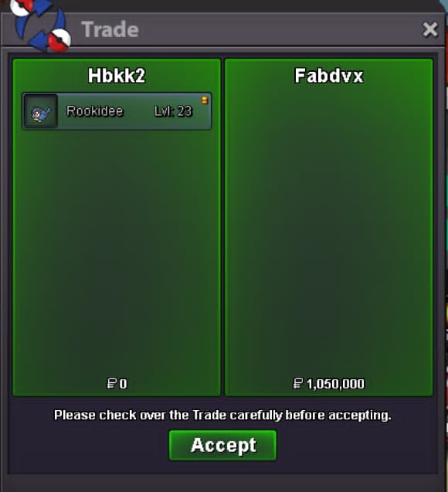Click the Fabdvx player name header

pos(329,76)
